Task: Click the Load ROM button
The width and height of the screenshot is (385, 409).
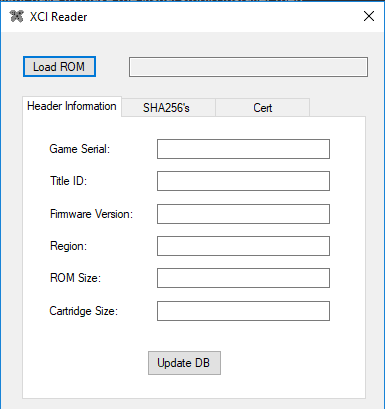Action: pos(59,67)
